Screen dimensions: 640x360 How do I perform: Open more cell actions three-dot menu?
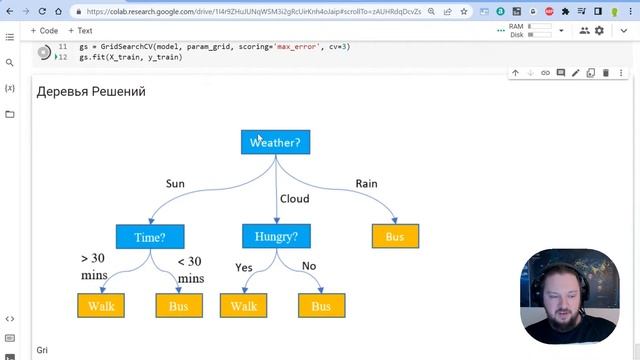(621, 73)
